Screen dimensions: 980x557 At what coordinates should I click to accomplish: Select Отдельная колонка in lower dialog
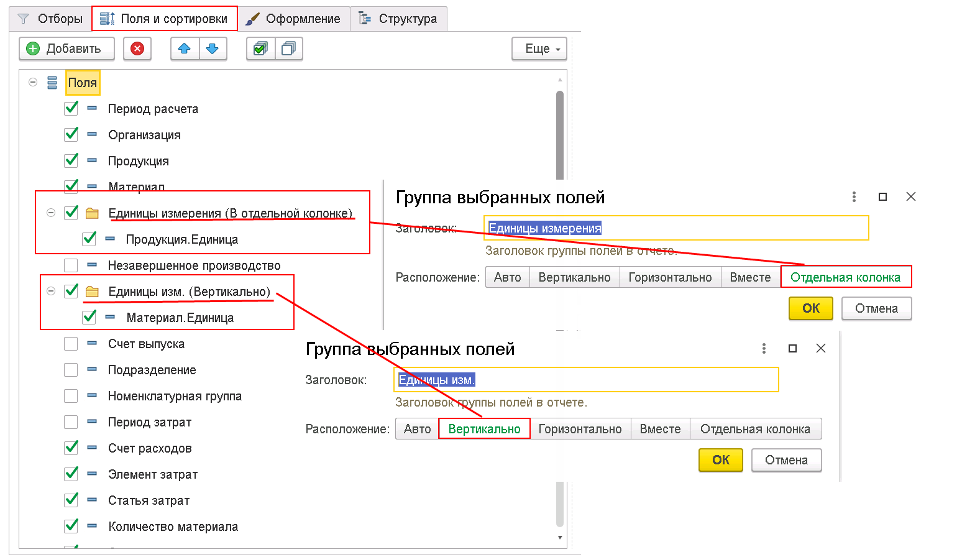(755, 429)
